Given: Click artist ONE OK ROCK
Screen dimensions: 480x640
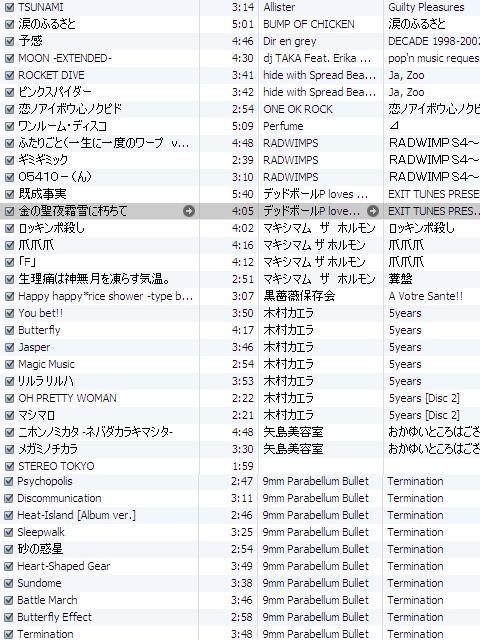Looking at the screenshot, I should [298, 109].
